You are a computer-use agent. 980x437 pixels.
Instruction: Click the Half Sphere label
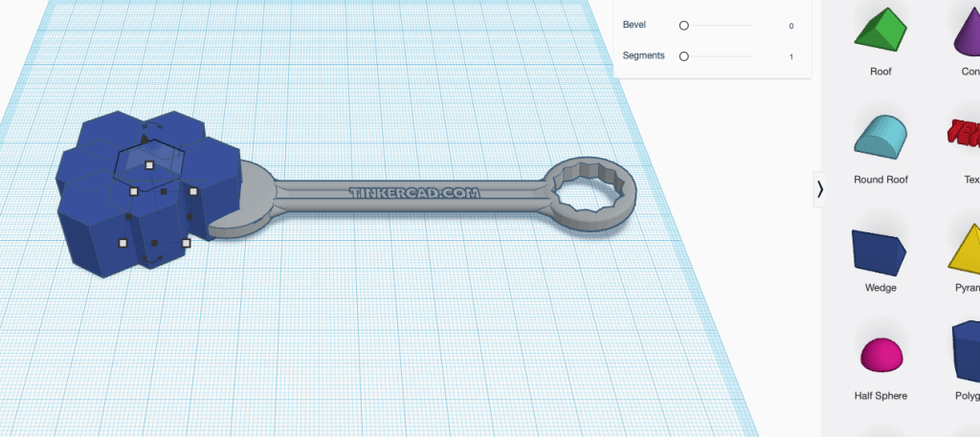click(x=880, y=396)
